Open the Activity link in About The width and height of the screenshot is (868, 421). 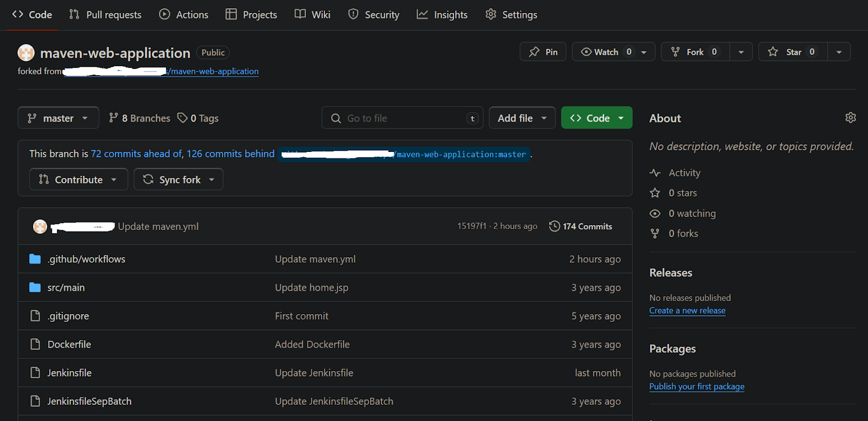pyautogui.click(x=675, y=173)
